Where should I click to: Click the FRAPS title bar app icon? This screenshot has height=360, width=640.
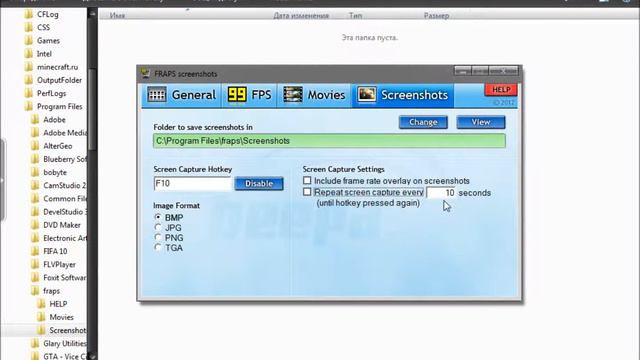145,73
